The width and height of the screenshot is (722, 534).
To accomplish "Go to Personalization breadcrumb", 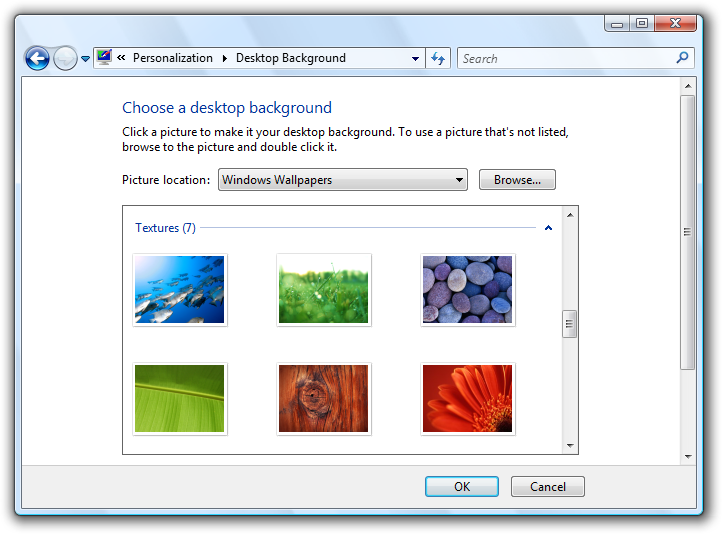I will [x=173, y=58].
